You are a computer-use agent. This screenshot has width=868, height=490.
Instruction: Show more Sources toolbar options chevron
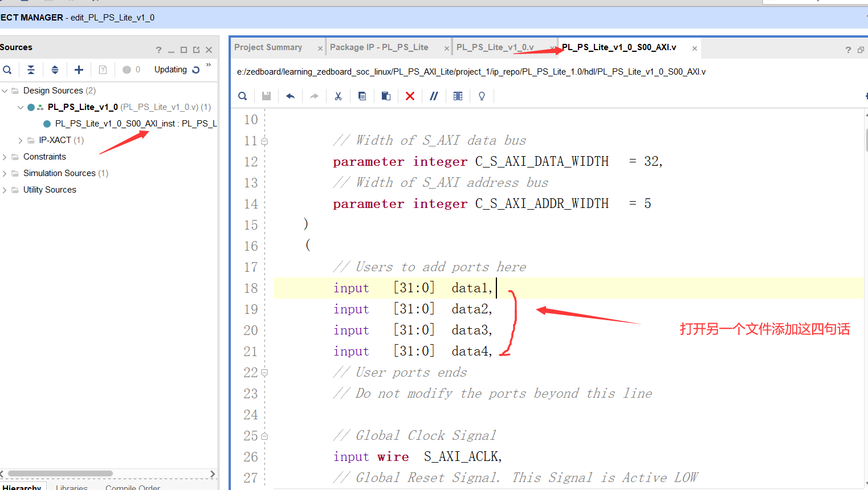[x=209, y=65]
